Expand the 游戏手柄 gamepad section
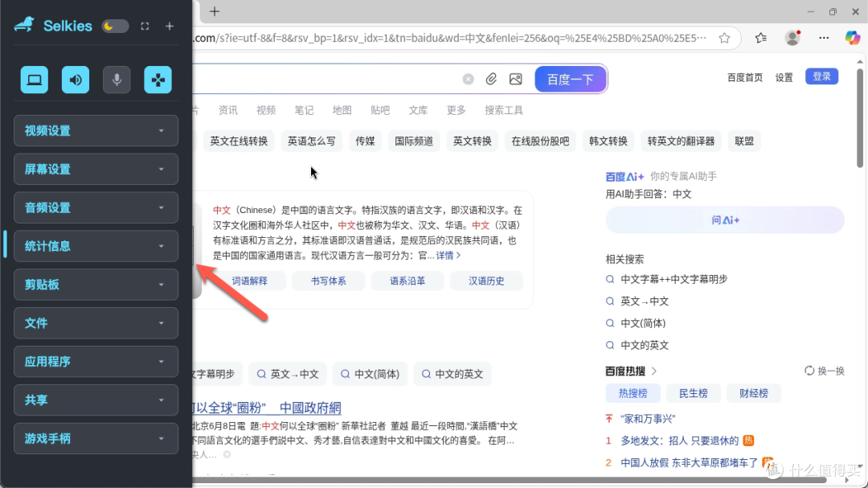868x488 pixels. [96, 438]
